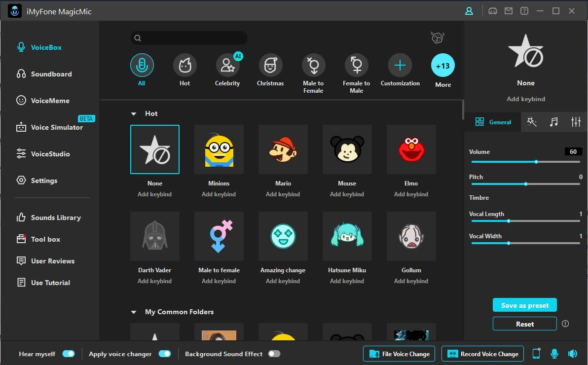Image resolution: width=588 pixels, height=365 pixels.
Task: Select the Mouse voice
Action: pos(347,149)
